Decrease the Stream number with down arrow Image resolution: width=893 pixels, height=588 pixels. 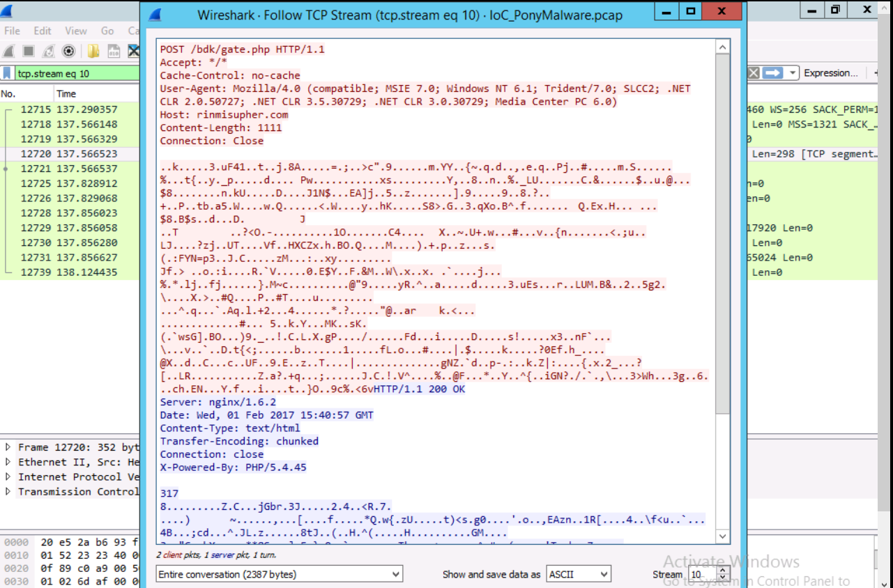click(723, 578)
